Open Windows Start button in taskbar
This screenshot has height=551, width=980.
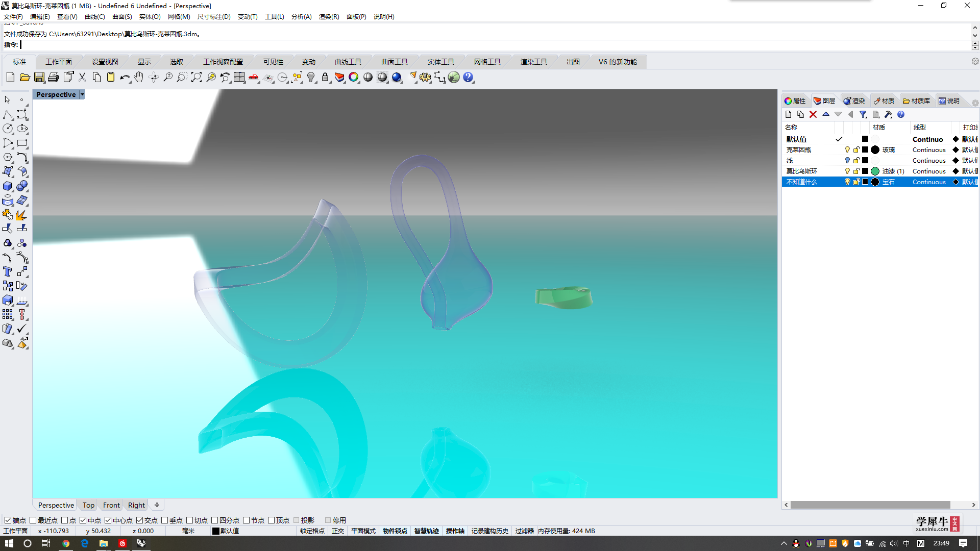click(9, 543)
